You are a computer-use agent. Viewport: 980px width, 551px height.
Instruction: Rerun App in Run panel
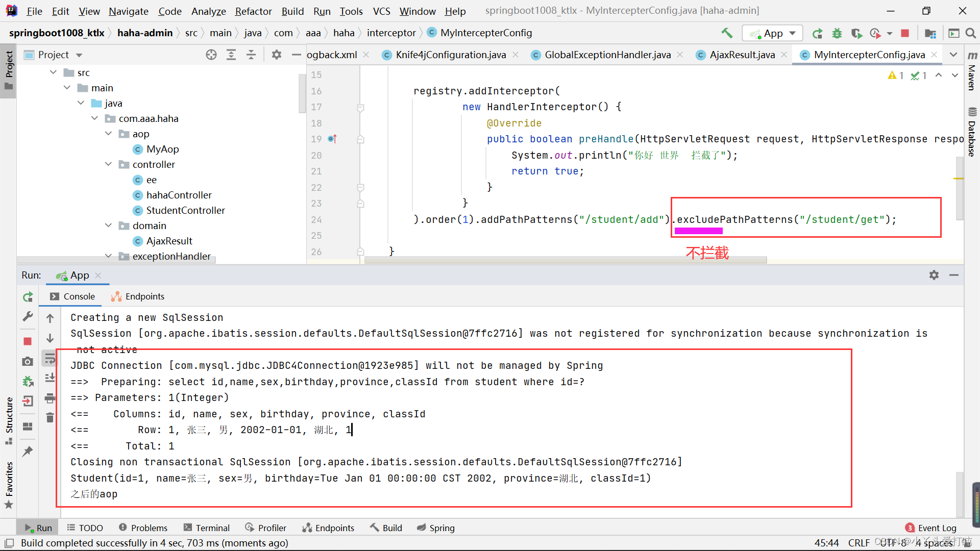[28, 297]
